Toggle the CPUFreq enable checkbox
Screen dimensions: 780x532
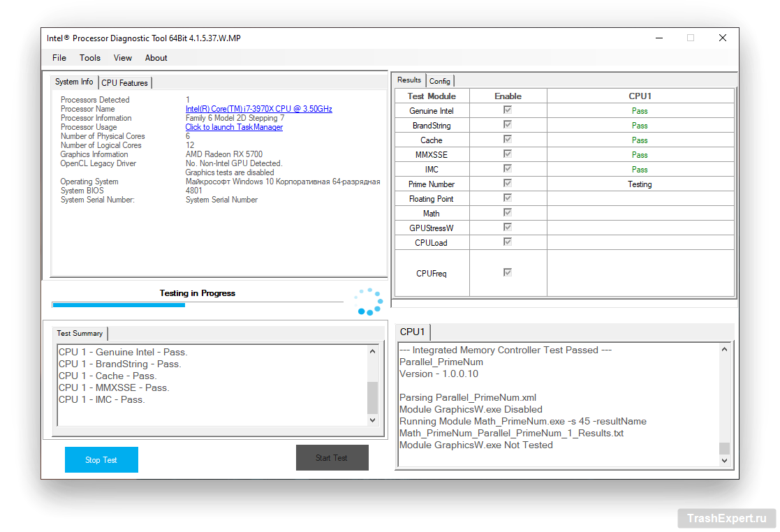point(508,272)
